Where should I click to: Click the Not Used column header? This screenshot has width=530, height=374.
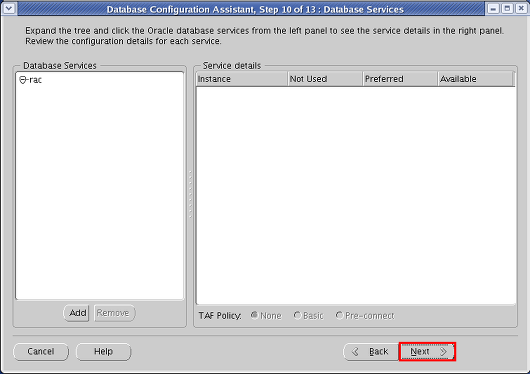(x=325, y=79)
